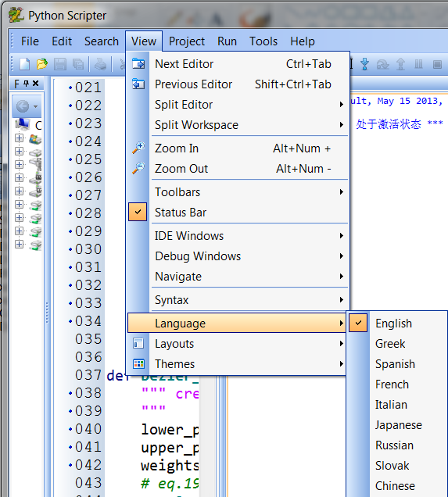Click the Step Over debugger icon

pos(382,64)
